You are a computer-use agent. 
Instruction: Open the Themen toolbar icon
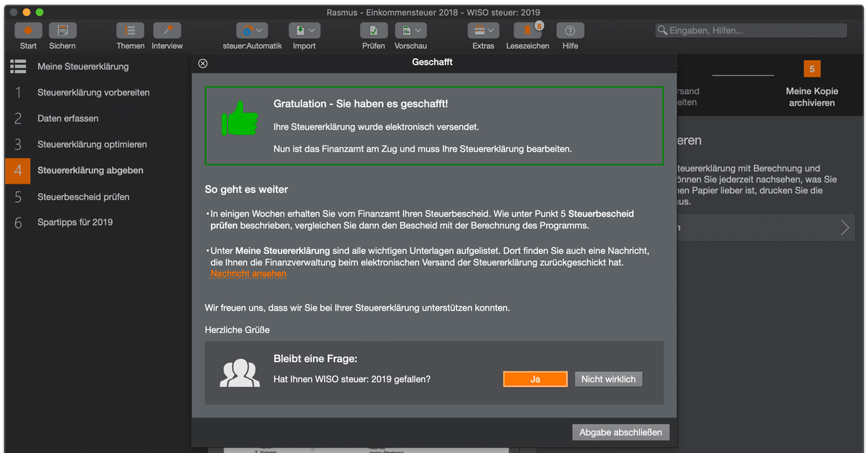pyautogui.click(x=130, y=31)
